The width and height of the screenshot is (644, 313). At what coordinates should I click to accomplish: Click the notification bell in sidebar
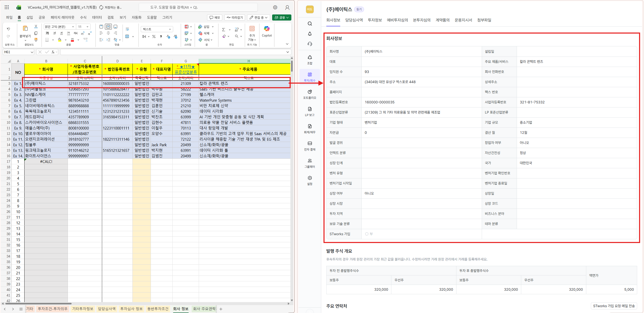point(310,34)
